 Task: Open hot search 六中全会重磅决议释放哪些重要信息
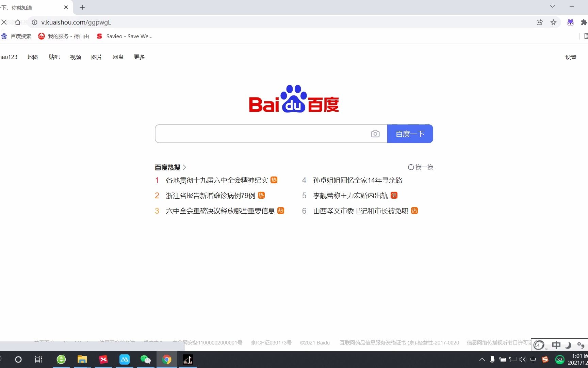tap(220, 211)
